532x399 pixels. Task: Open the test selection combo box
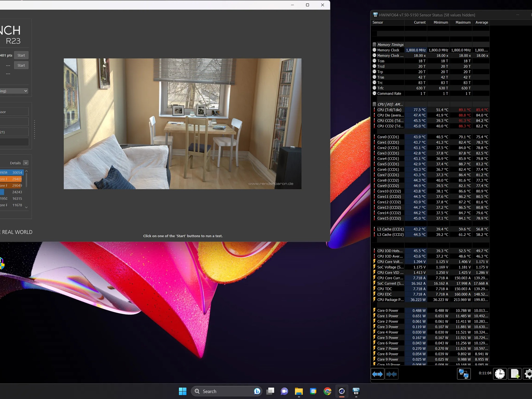click(x=14, y=91)
